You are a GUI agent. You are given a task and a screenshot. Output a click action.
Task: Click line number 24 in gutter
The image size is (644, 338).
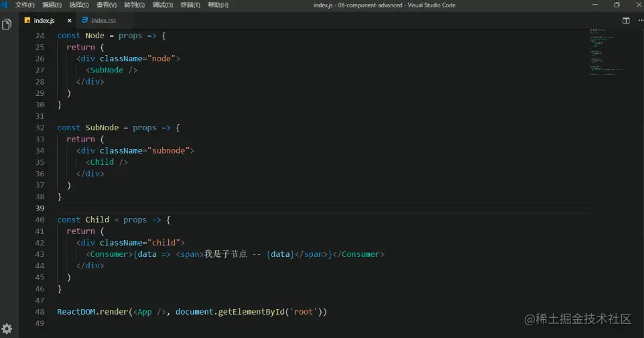pyautogui.click(x=40, y=36)
